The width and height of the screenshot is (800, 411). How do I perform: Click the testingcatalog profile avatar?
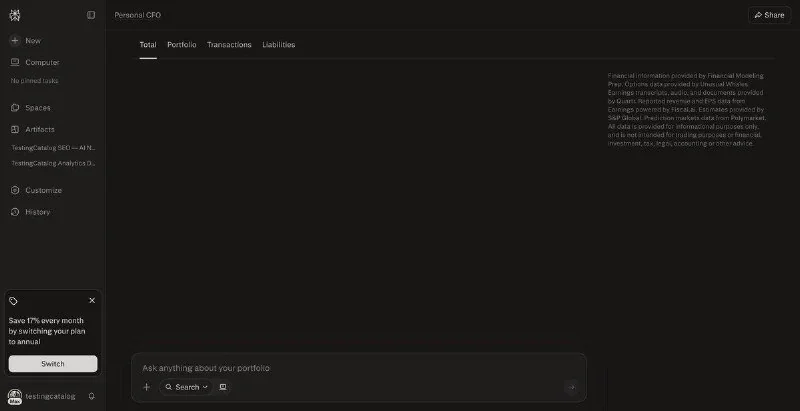[15, 396]
